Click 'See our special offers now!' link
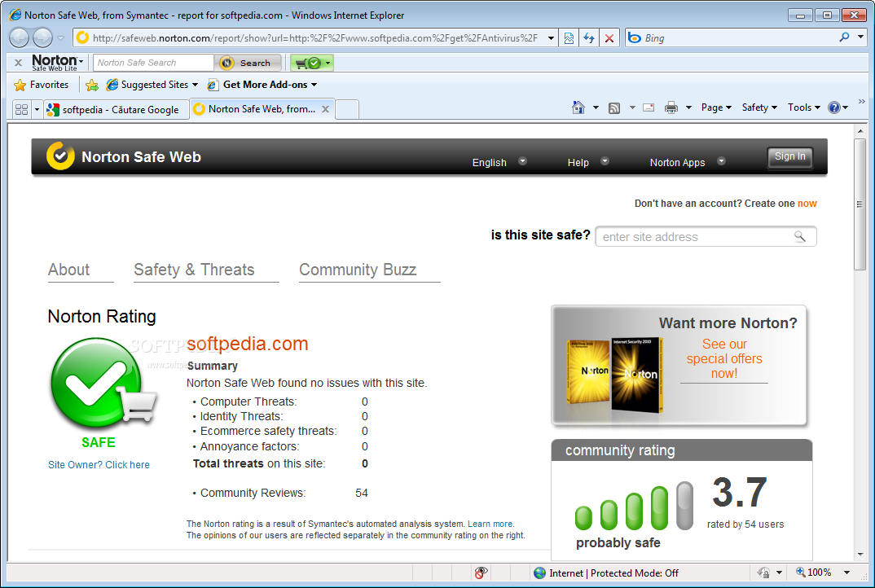The height and width of the screenshot is (588, 875). point(724,358)
